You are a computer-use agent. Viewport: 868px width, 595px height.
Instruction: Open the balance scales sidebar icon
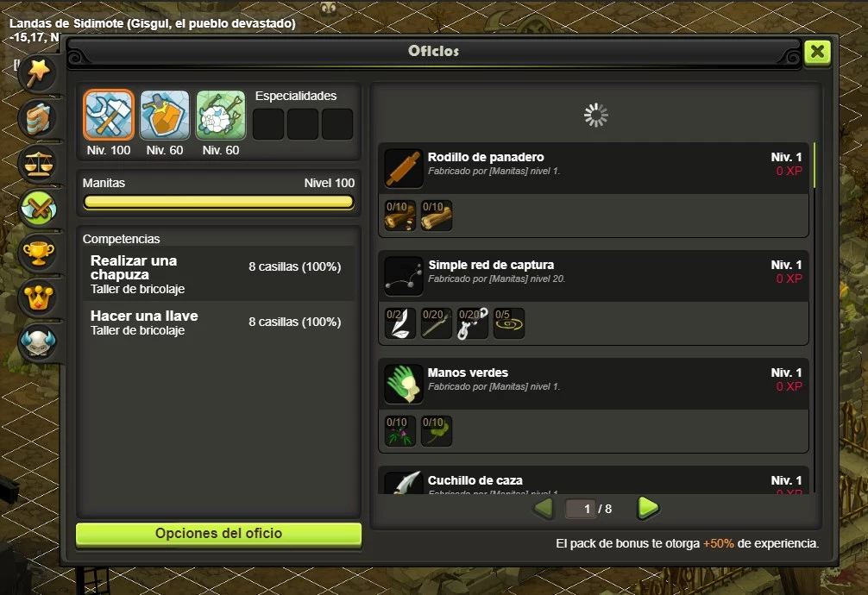point(38,163)
